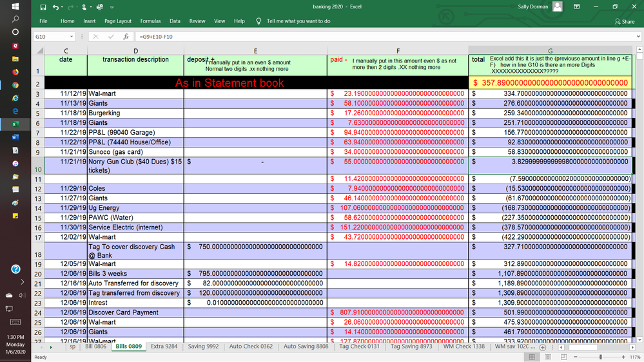644x362 pixels.
Task: Share the workbook
Action: [624, 21]
